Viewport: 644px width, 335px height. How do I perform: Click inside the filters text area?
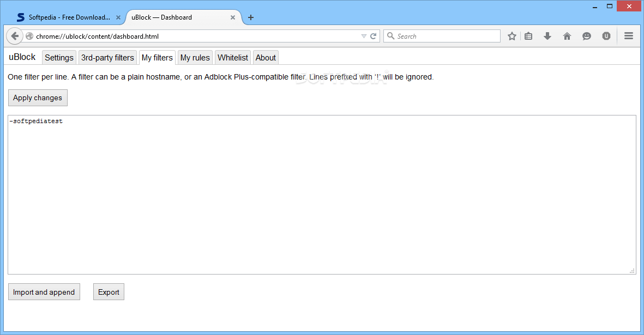tap(322, 195)
